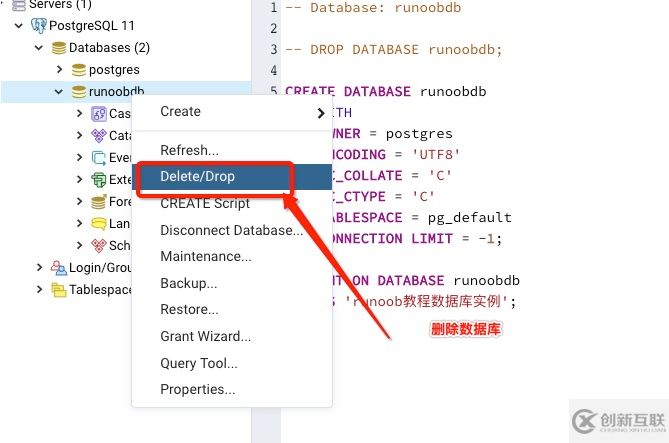Select Disconnect Database... menu entry
Screen dimensions: 669x443
tap(232, 230)
